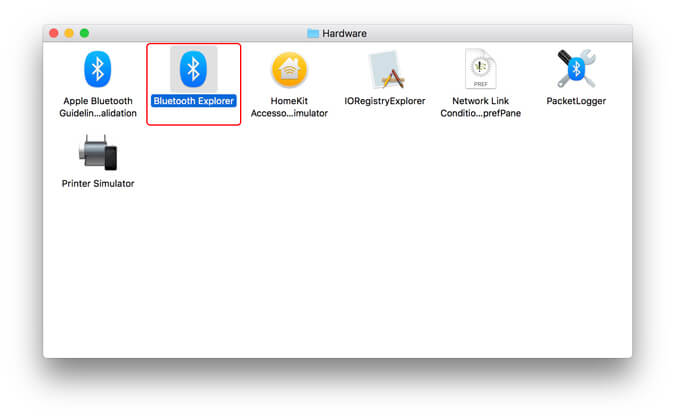Select the HomeKit Accessory Simulator icon
The height and width of the screenshot is (419, 675).
pyautogui.click(x=289, y=69)
